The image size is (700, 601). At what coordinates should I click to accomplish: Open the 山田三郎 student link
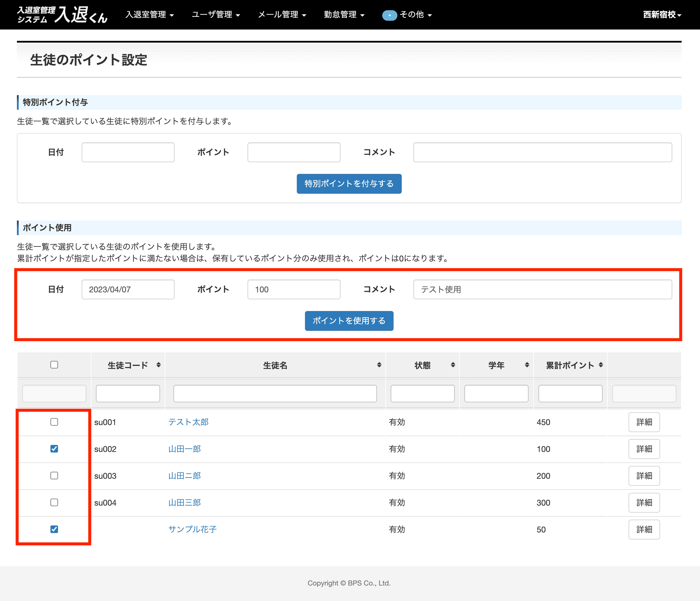185,503
